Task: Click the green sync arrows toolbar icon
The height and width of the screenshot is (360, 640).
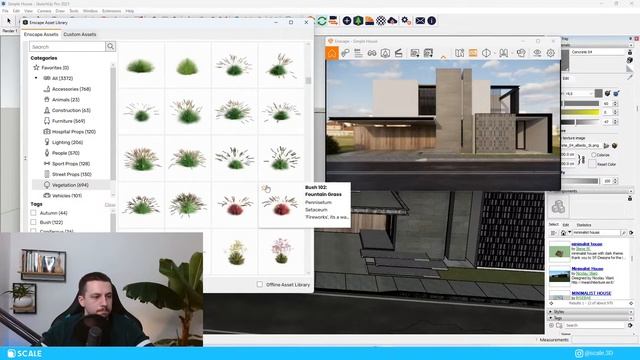Action: (x=322, y=20)
